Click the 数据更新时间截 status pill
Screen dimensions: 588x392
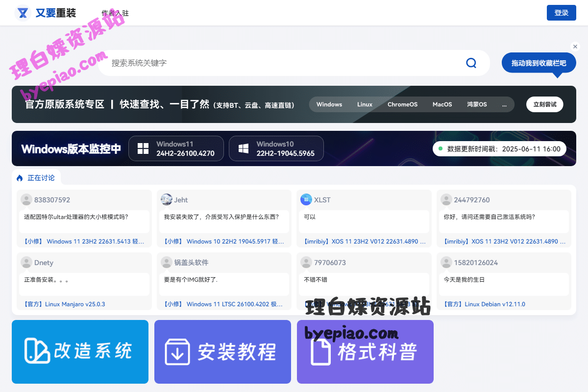click(x=499, y=148)
